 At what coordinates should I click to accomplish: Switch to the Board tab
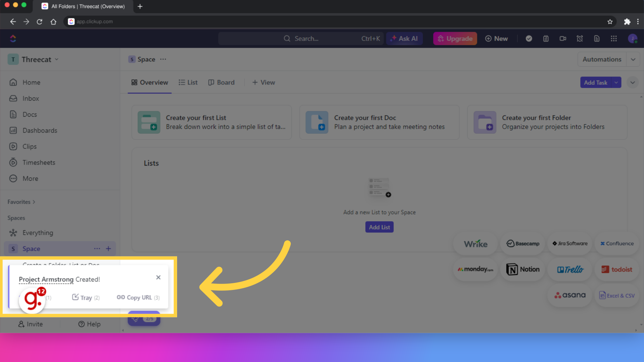221,82
